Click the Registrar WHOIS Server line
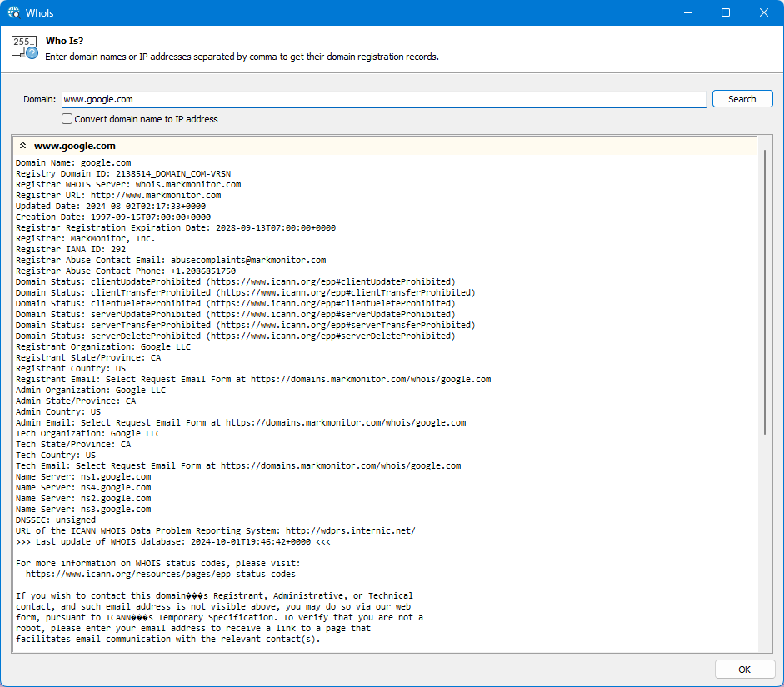 128,184
